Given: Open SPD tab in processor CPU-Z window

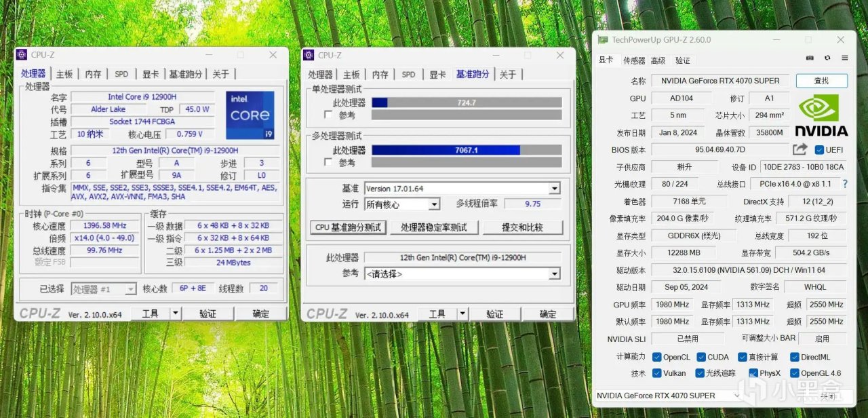Looking at the screenshot, I should tap(121, 74).
